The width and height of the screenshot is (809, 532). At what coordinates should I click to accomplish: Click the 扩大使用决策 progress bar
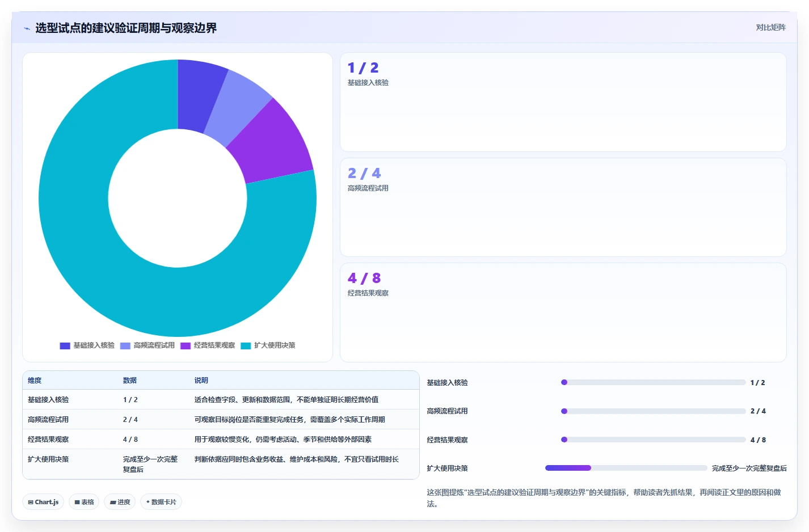point(626,468)
